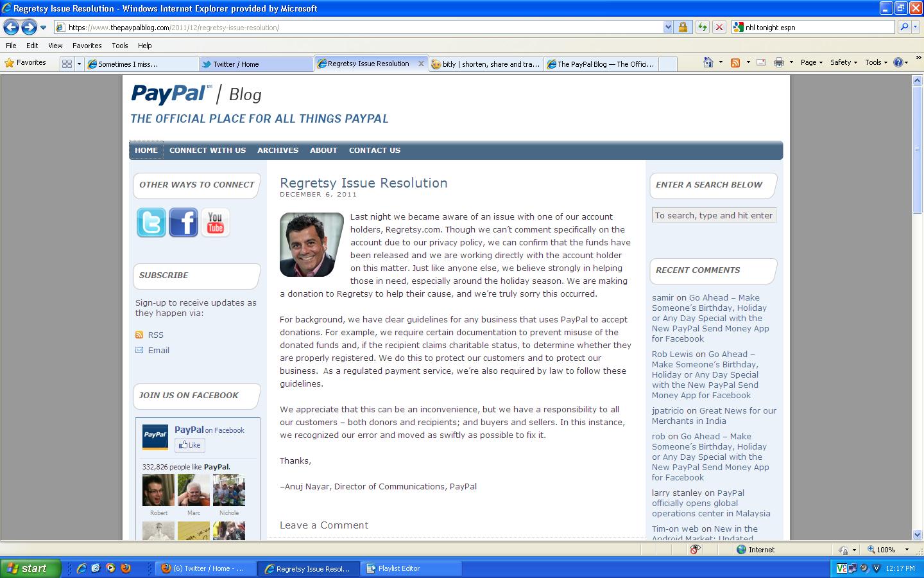The image size is (924, 578).
Task: Switch to the Twitter / Home tab
Action: pyautogui.click(x=256, y=64)
